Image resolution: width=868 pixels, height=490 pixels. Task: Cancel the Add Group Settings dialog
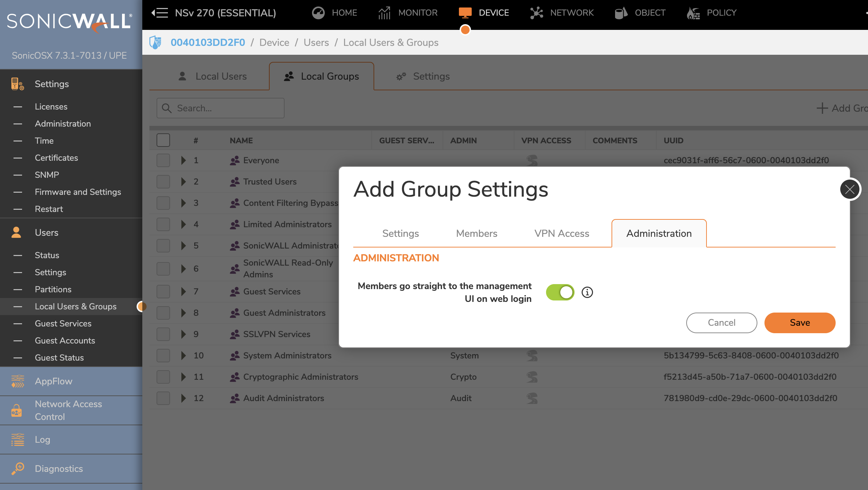click(x=721, y=323)
